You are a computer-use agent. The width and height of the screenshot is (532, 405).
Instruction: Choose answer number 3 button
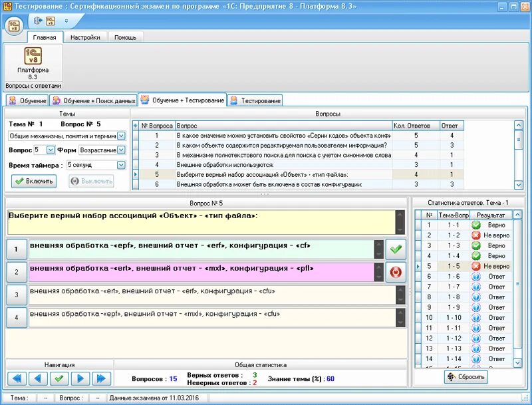(16, 295)
